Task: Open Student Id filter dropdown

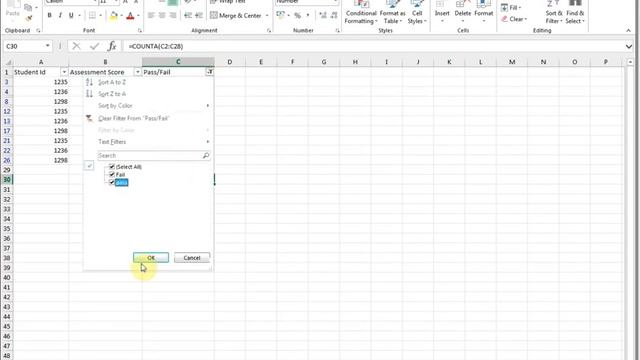Action: [64, 72]
